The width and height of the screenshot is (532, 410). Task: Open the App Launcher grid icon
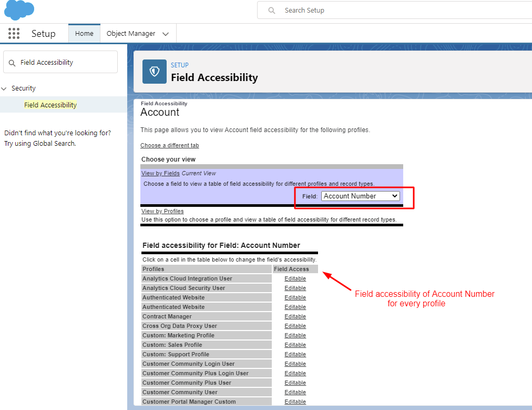(x=14, y=34)
